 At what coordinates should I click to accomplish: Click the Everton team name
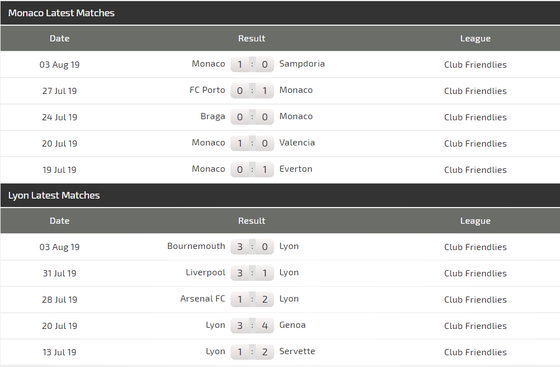click(x=295, y=169)
